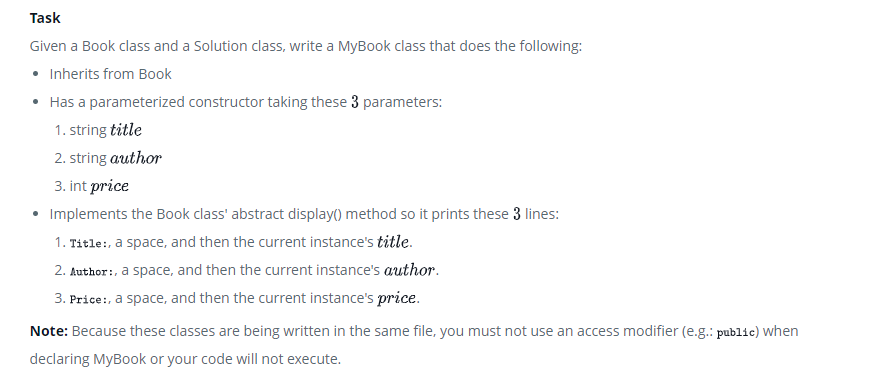
Task: Click the int price parameter item
Action: pyautogui.click(x=99, y=186)
